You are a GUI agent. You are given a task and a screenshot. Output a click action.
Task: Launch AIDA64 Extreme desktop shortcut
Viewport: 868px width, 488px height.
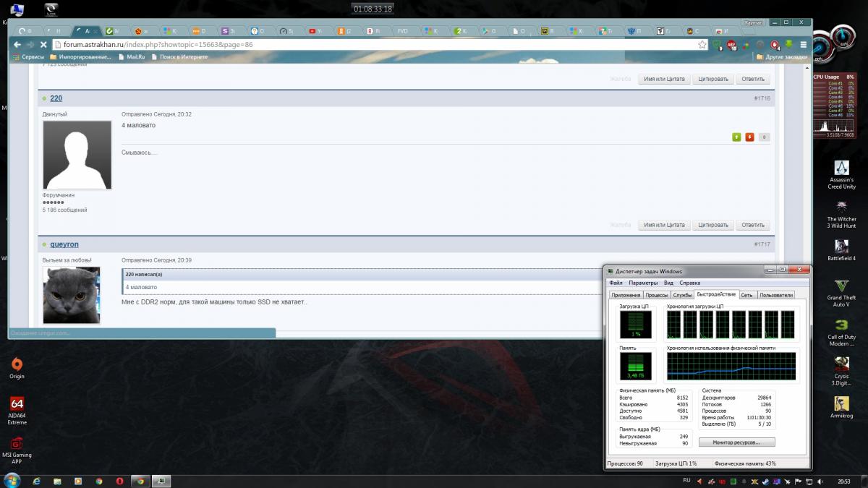click(17, 410)
